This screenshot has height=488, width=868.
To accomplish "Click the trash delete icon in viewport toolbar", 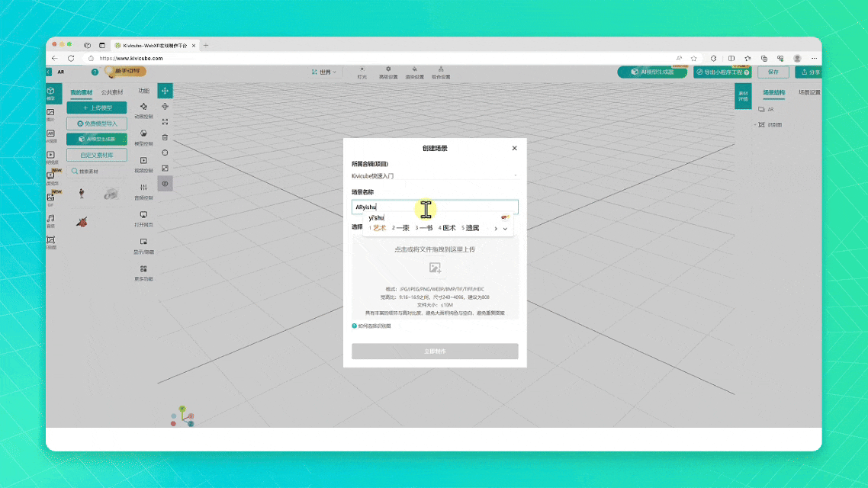I will (165, 137).
